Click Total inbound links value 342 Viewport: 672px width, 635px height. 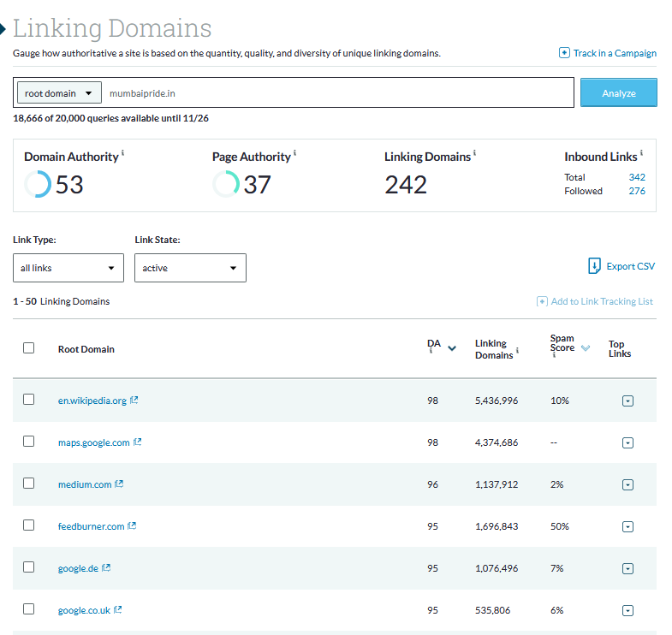tap(637, 177)
